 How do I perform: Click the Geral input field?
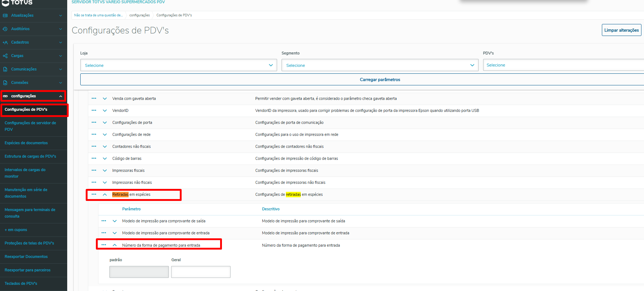[x=201, y=272]
